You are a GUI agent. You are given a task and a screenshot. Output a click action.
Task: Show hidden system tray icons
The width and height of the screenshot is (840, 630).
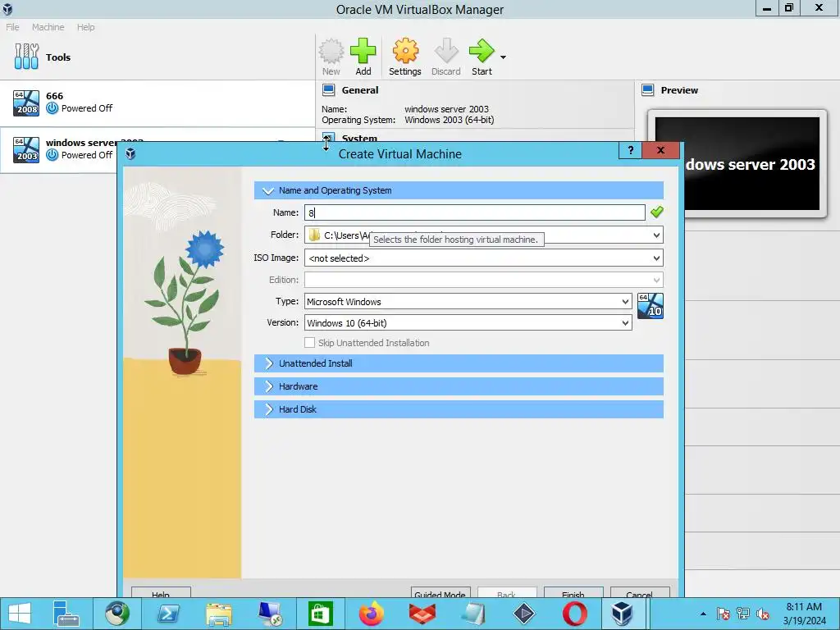pos(703,614)
